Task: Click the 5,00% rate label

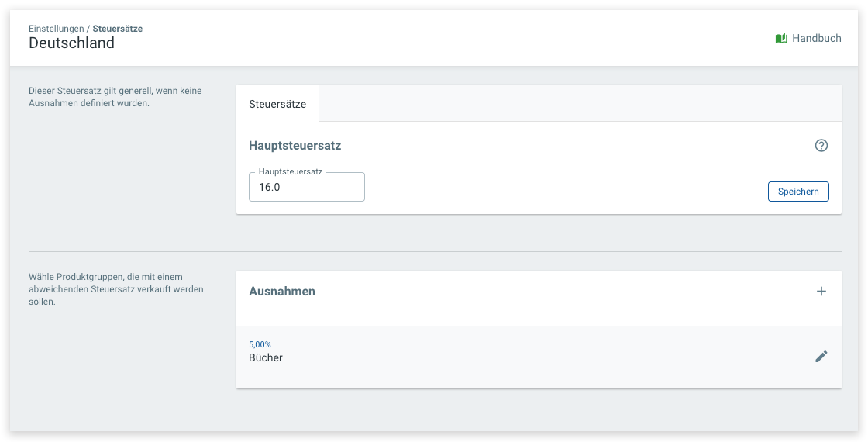Action: click(260, 344)
